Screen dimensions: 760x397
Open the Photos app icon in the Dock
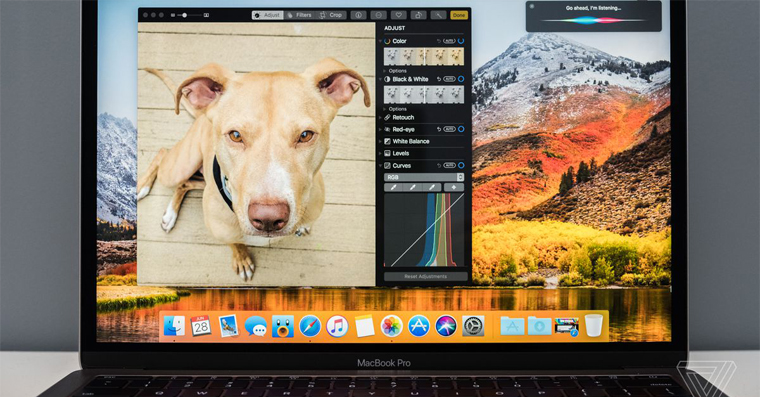[391, 326]
